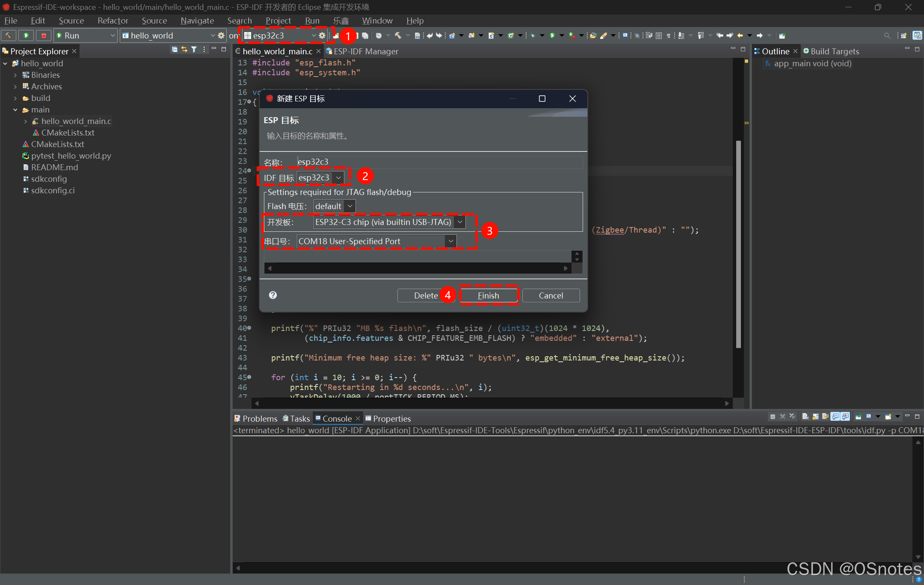Expand the Binaries tree node
Viewport: 924px width, 585px height.
15,75
